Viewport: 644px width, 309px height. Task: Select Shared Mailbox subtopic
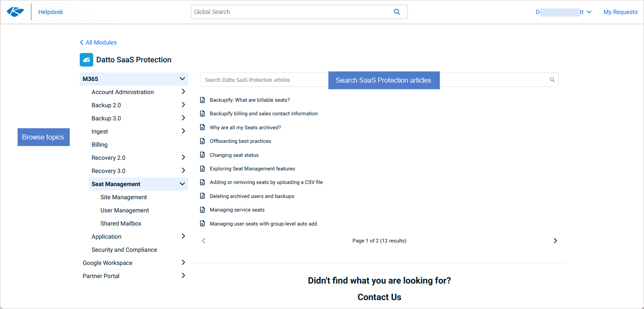click(x=121, y=223)
